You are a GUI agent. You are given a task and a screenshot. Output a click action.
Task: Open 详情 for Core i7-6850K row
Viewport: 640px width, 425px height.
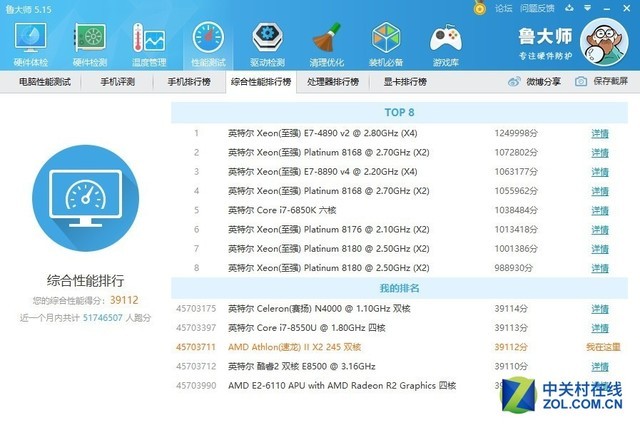click(x=600, y=210)
